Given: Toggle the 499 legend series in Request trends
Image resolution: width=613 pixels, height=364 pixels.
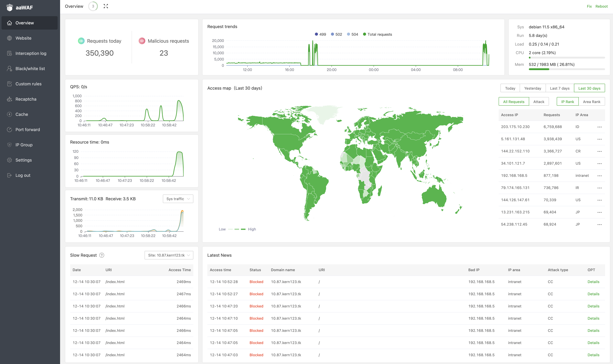Looking at the screenshot, I should point(320,34).
